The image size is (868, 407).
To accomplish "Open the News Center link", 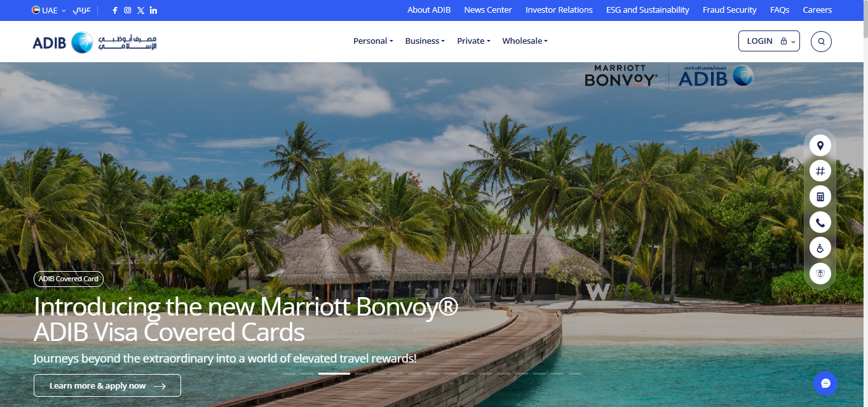I will point(488,10).
